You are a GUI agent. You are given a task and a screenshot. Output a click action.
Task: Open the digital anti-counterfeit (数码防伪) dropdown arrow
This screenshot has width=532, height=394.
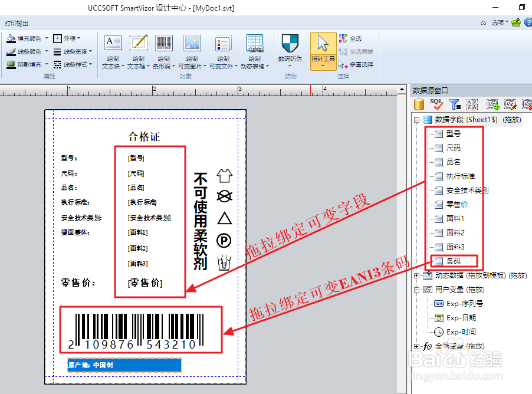(x=290, y=66)
